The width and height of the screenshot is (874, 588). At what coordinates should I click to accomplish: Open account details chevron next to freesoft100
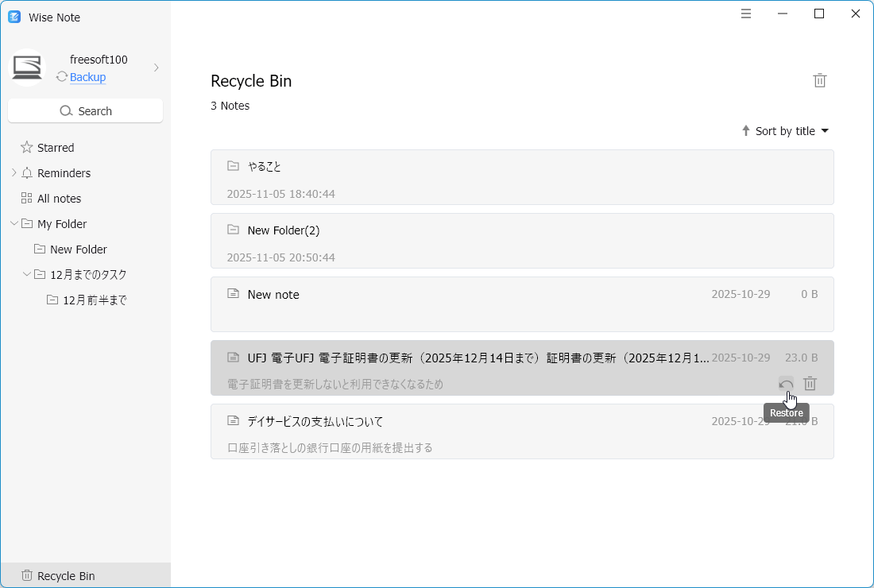(157, 68)
